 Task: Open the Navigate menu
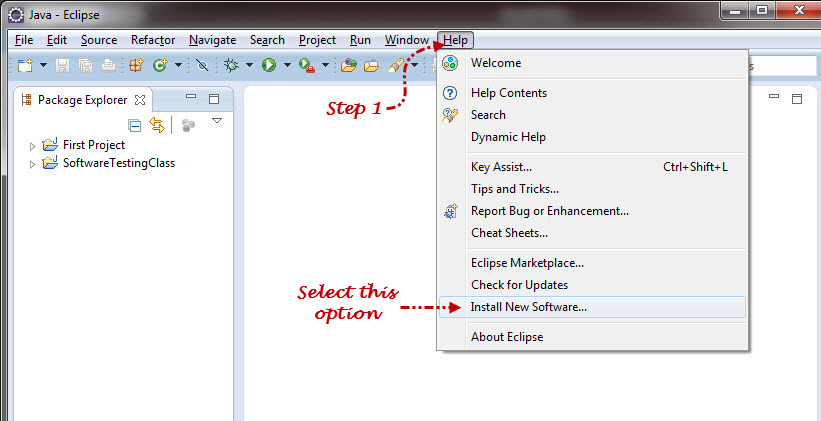[213, 40]
